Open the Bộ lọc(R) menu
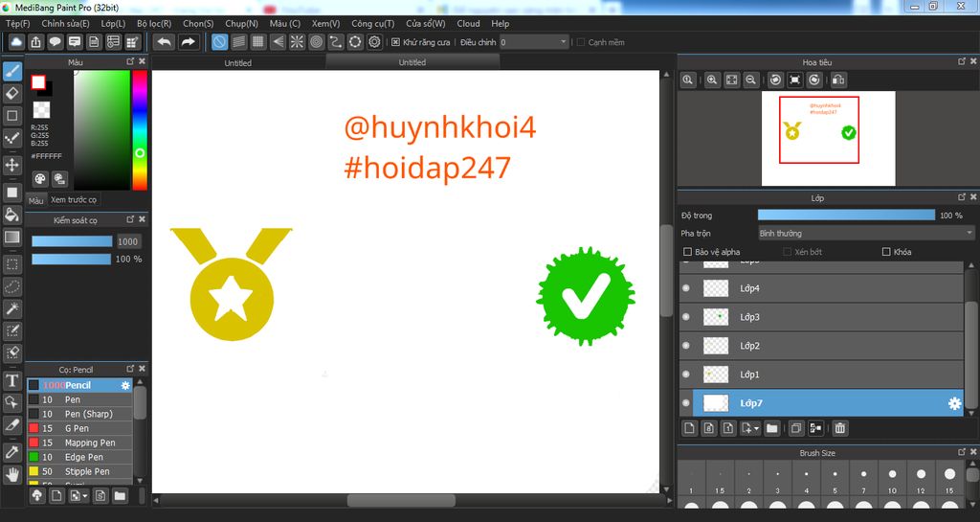980x522 pixels. (x=154, y=23)
